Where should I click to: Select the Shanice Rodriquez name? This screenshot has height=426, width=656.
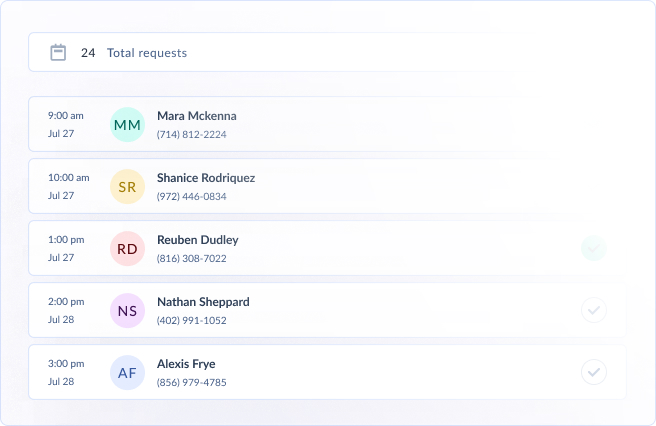click(x=205, y=178)
